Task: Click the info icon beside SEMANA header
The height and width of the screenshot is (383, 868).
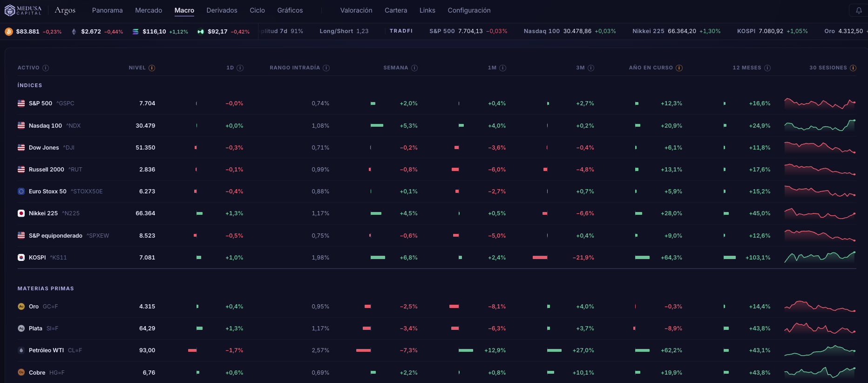Action: click(414, 68)
